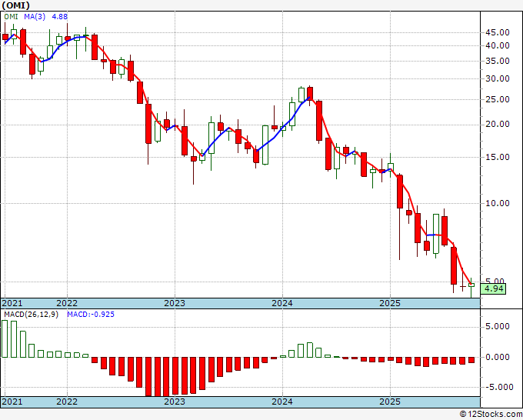523x420 pixels.
Task: Click the MACD:-0.925 value label
Action: coord(91,315)
